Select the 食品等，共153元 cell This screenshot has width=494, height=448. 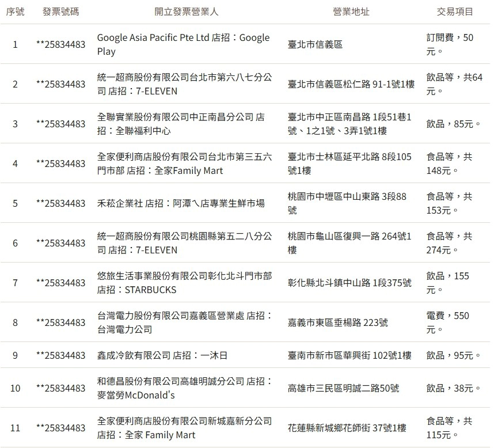click(x=449, y=203)
